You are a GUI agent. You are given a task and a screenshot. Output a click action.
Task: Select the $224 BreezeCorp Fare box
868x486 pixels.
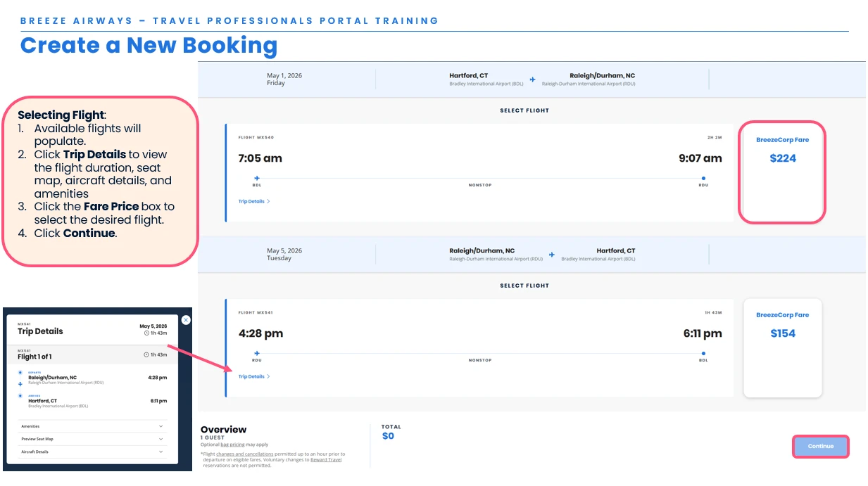tap(781, 172)
